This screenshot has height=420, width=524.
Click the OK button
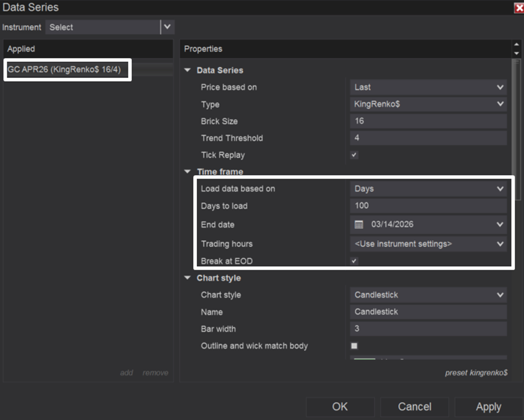click(x=340, y=407)
